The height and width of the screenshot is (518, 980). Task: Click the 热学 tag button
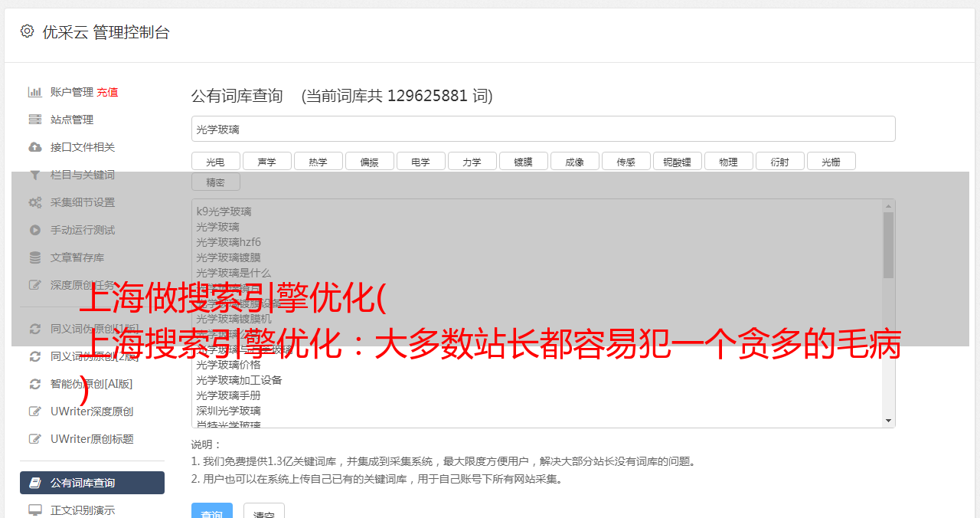(318, 161)
